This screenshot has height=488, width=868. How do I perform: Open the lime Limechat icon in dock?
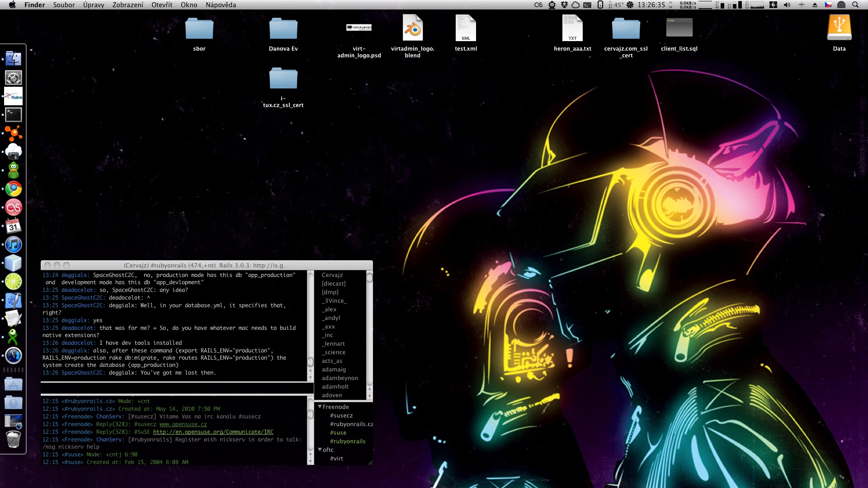(x=13, y=282)
